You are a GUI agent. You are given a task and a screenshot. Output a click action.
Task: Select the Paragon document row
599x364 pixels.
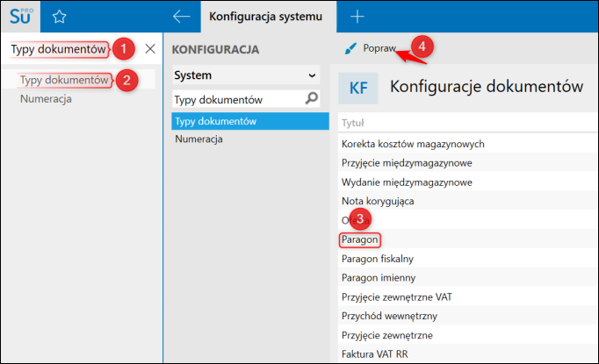(x=361, y=239)
